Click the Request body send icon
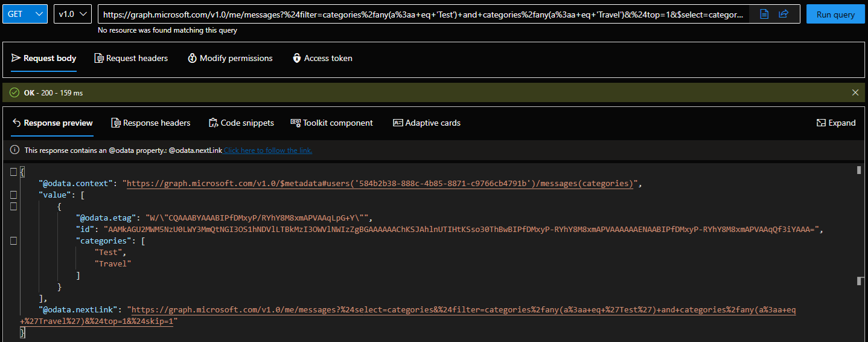Viewport: 868px width, 342px height. tap(16, 59)
